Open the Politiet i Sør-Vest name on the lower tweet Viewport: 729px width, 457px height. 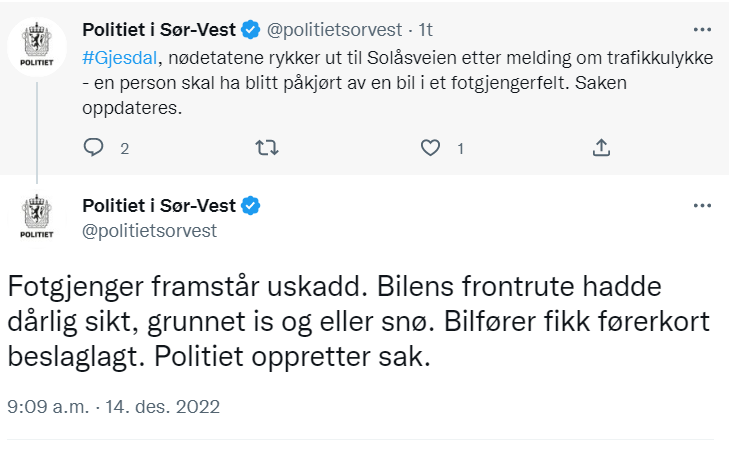[x=158, y=206]
